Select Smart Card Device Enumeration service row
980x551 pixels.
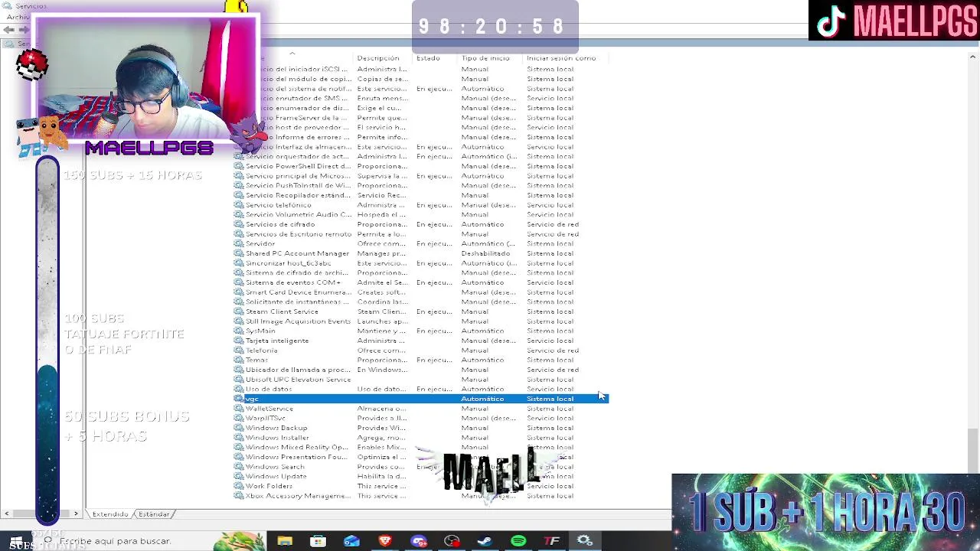tap(421, 292)
